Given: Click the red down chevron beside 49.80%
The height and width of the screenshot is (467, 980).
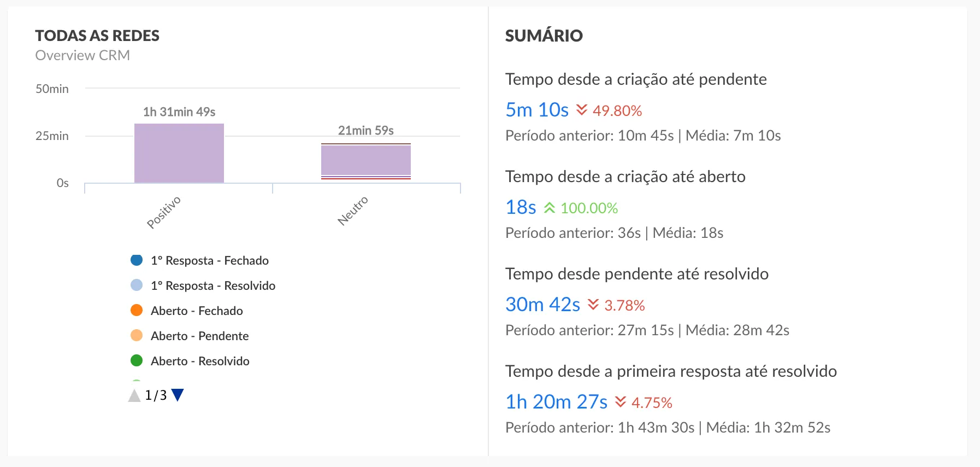Looking at the screenshot, I should pos(582,110).
